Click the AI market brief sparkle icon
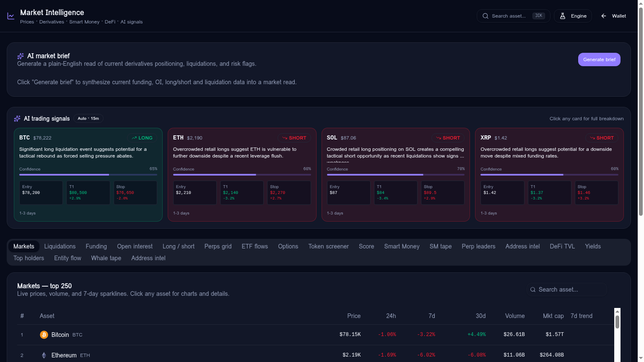Image resolution: width=644 pixels, height=362 pixels. click(x=21, y=56)
